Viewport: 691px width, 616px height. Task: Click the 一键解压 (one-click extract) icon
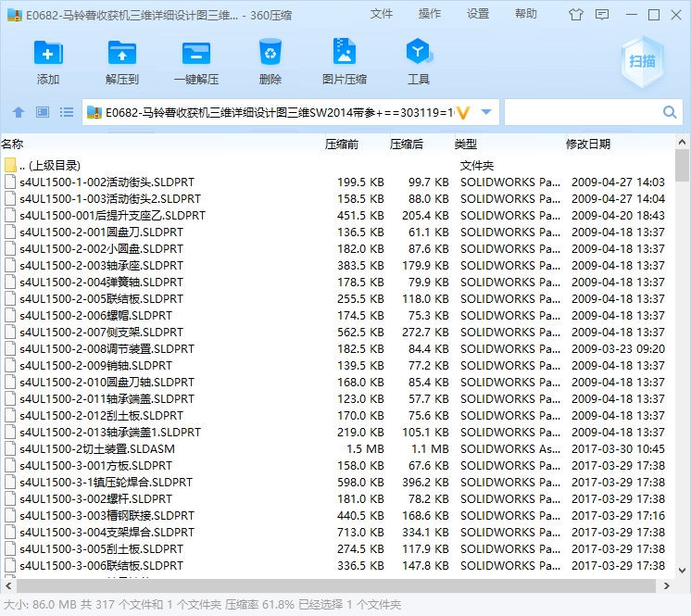pos(196,54)
